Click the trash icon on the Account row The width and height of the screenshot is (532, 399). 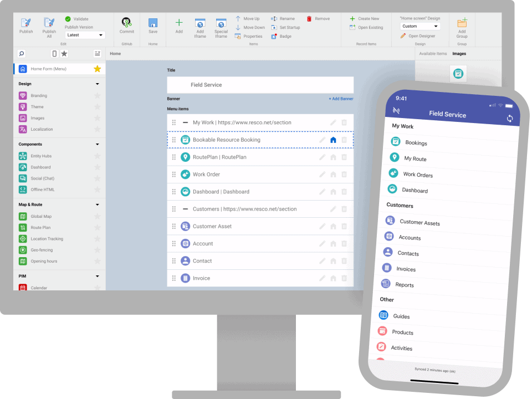[x=344, y=244]
